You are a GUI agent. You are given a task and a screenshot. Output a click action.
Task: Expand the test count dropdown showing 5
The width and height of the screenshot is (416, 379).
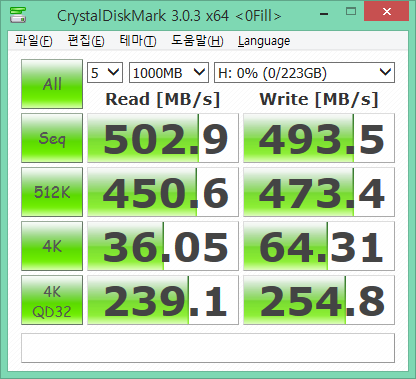[105, 72]
